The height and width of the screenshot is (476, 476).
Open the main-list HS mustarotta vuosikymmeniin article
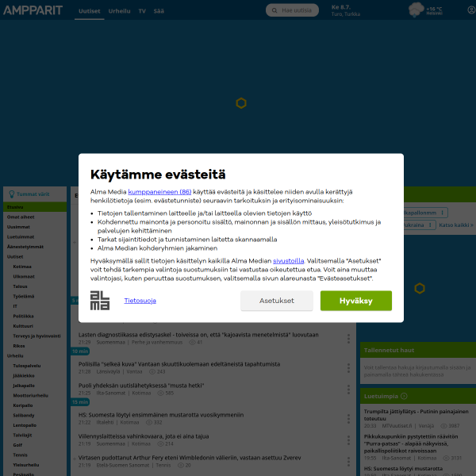[161, 415]
